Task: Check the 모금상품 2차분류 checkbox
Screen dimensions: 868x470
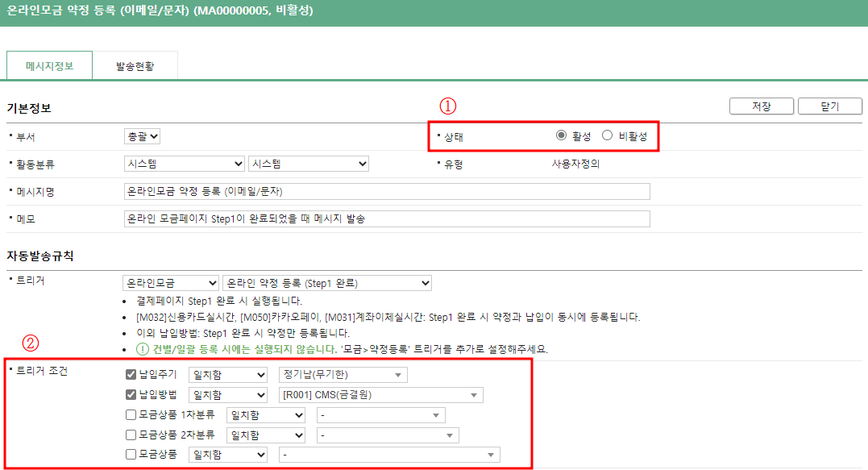Action: [131, 435]
